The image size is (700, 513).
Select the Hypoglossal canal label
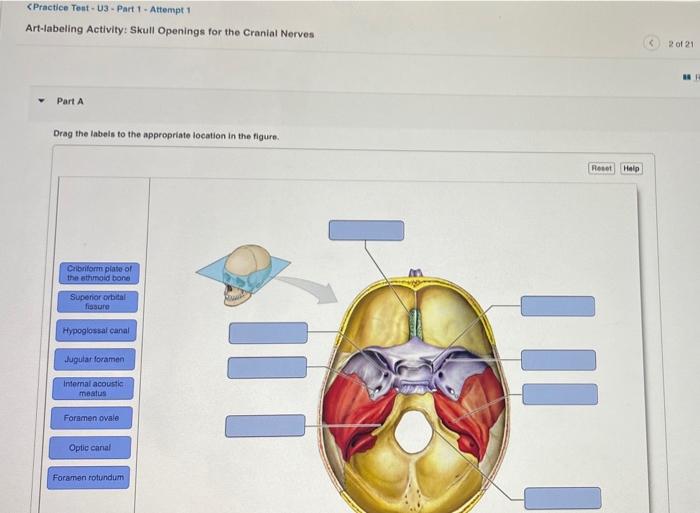[x=96, y=330]
